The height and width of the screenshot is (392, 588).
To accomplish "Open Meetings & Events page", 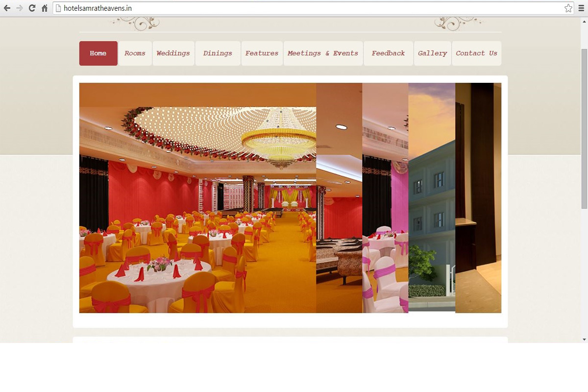I will pos(323,53).
